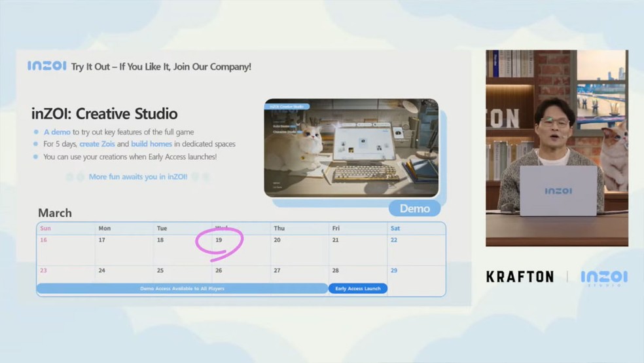Select the circled date 19
The image size is (644, 363).
click(219, 240)
